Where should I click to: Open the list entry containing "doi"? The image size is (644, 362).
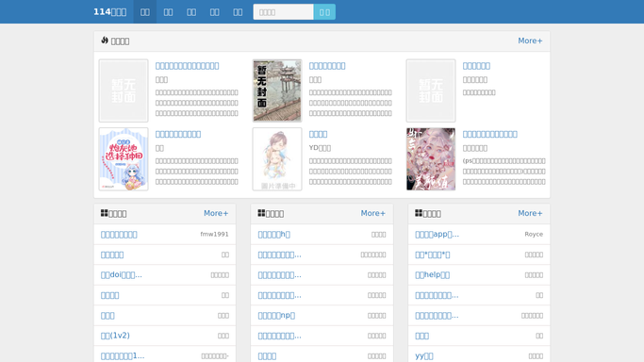coord(121,274)
